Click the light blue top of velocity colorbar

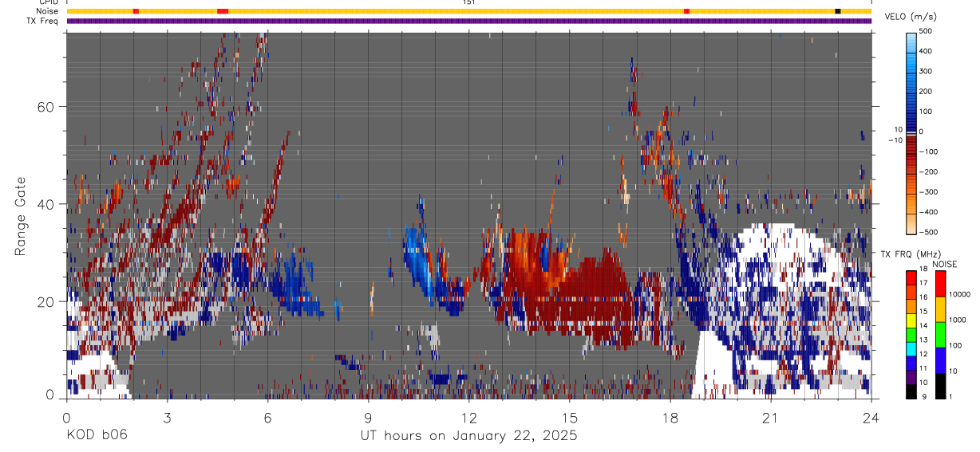(911, 41)
